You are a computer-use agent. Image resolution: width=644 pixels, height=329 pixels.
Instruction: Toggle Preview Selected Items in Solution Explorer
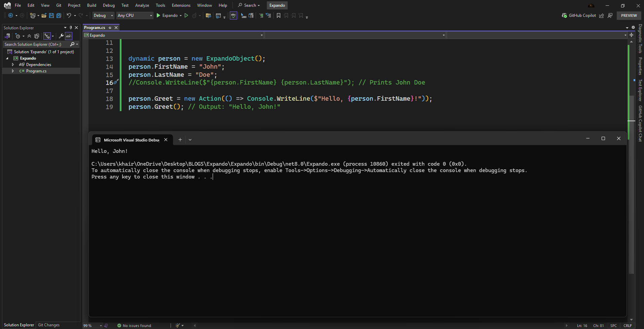(x=68, y=36)
